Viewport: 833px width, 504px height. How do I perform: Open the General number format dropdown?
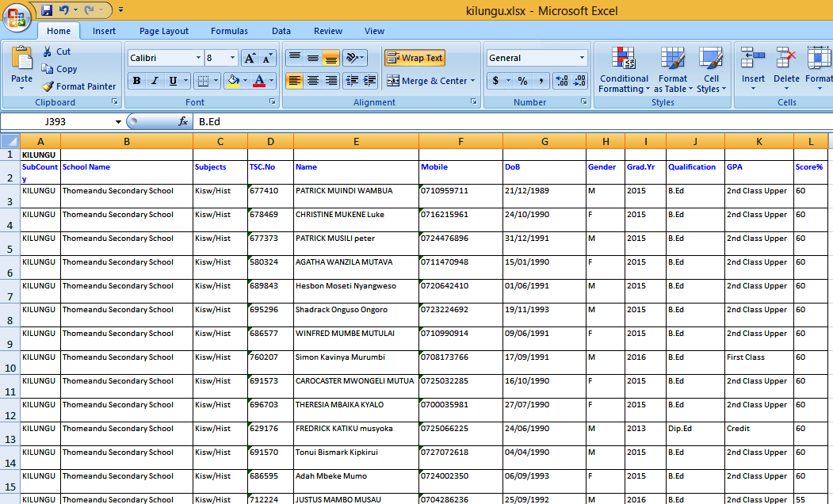click(x=582, y=58)
